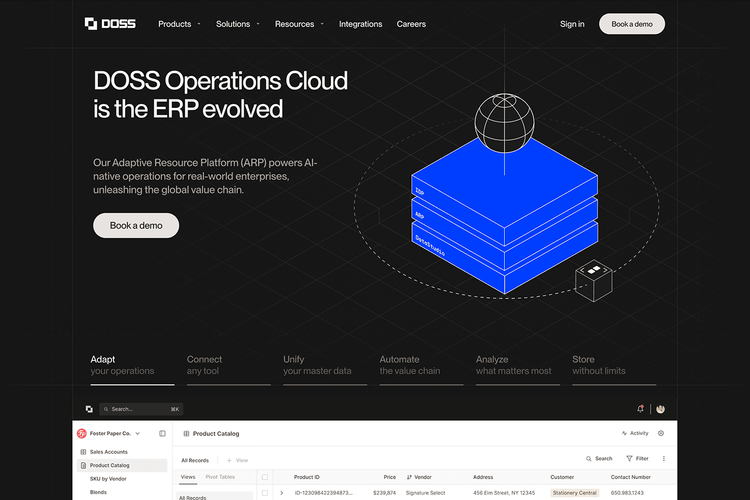Viewport: 750px width, 500px height.
Task: Toggle the select-all checkbox in table header
Action: (x=265, y=477)
